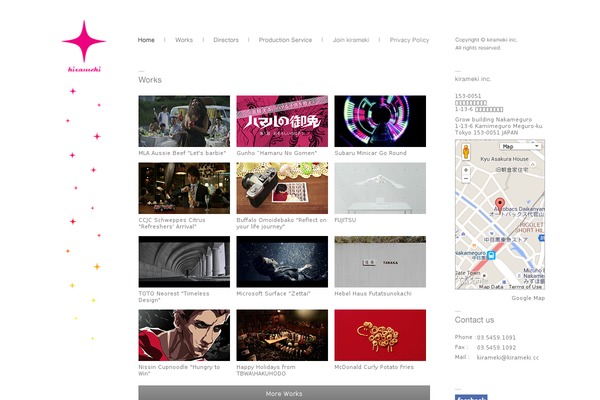Open the Nissin Cupnoodle thumbnail
The image size is (600, 400).
click(184, 335)
